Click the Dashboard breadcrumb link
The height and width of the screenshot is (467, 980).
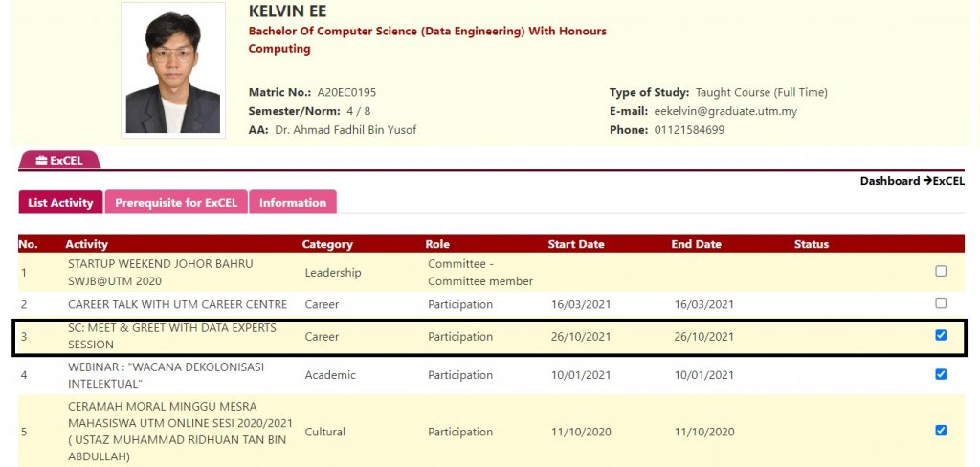point(889,181)
